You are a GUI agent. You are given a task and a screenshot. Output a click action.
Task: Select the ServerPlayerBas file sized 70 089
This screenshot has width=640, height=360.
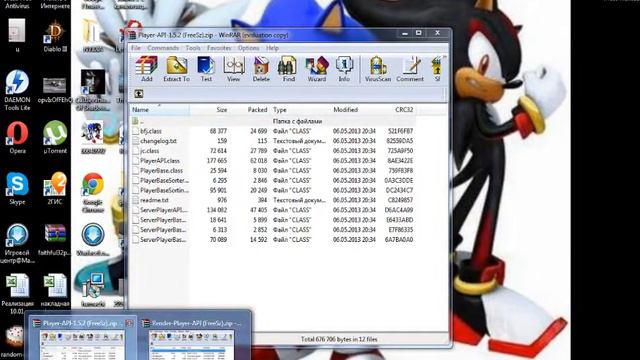pyautogui.click(x=273, y=240)
